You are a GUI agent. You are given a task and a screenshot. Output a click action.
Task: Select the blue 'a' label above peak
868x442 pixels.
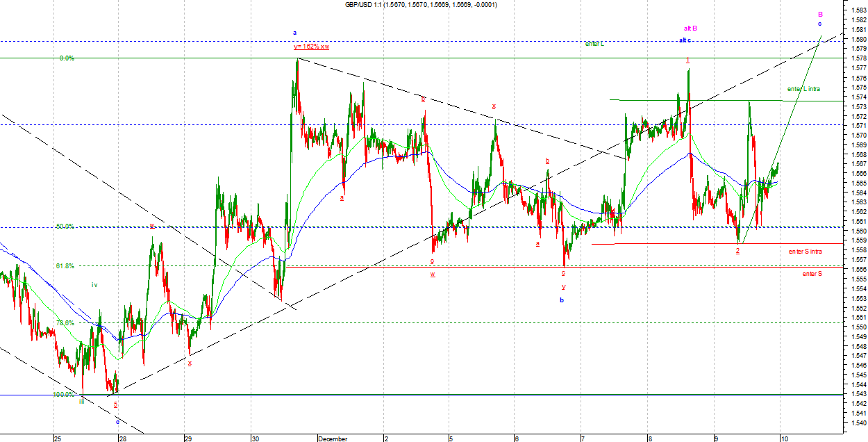coord(294,33)
